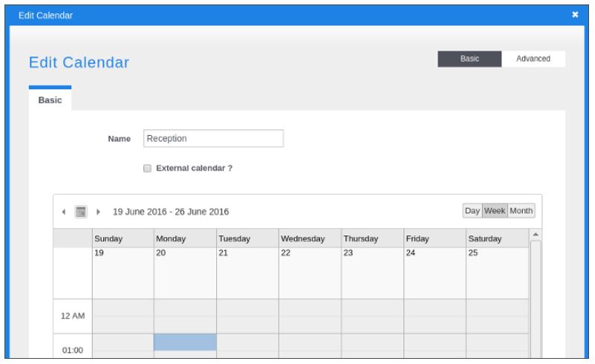Click the Sunday column header

click(x=123, y=238)
